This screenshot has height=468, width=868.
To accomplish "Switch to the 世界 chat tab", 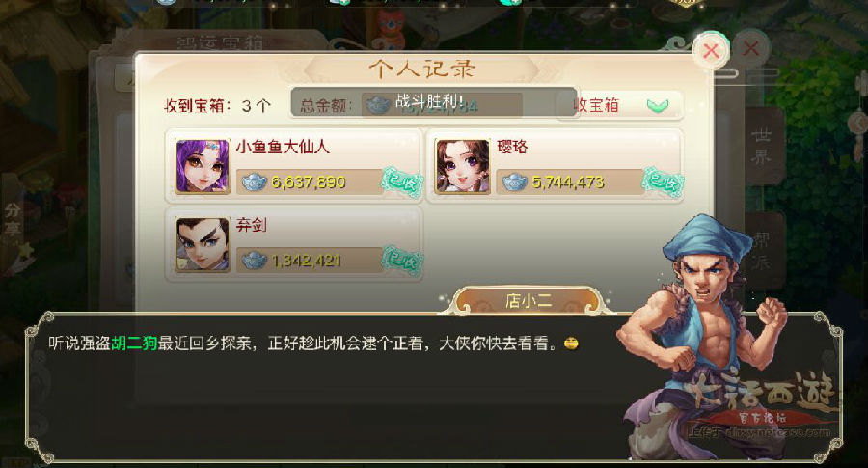I will (762, 147).
